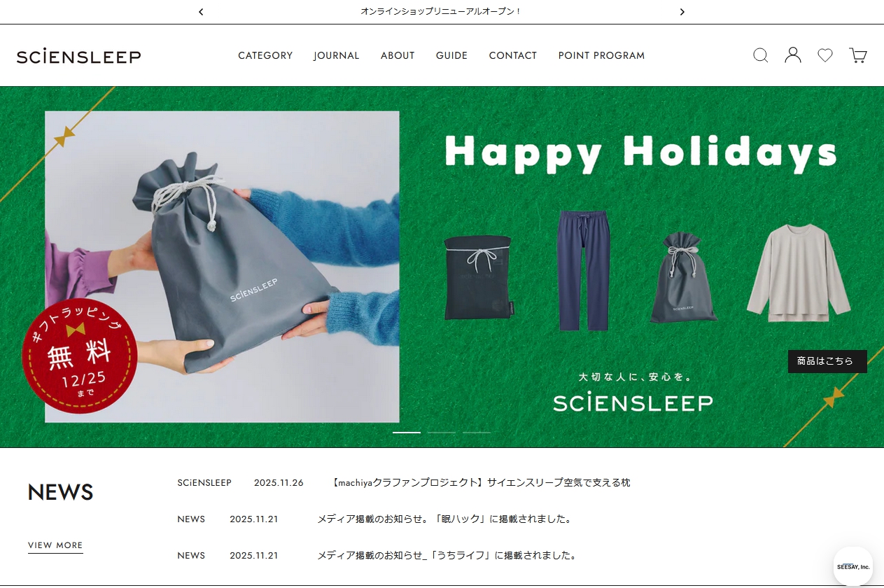Open the search magnifier icon

pos(761,55)
